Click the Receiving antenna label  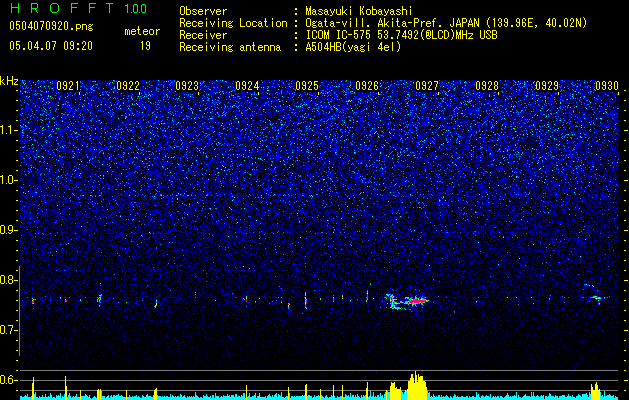click(x=230, y=47)
